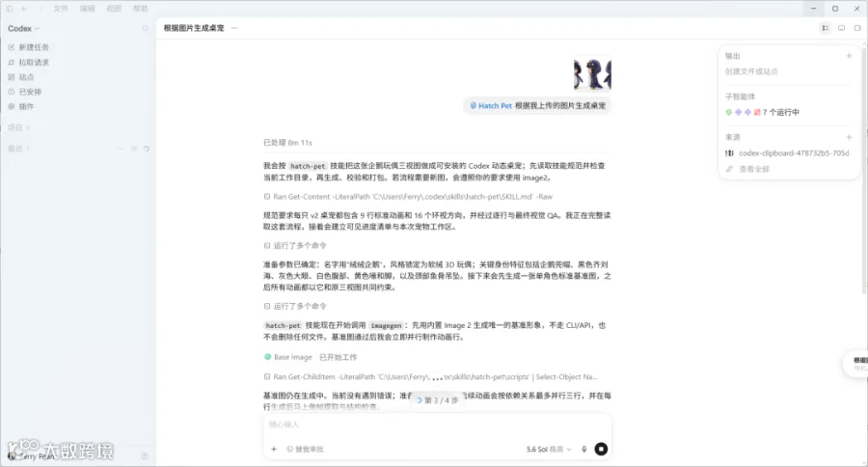Click the microphone voice input icon
This screenshot has height=467, width=868.
coord(584,450)
